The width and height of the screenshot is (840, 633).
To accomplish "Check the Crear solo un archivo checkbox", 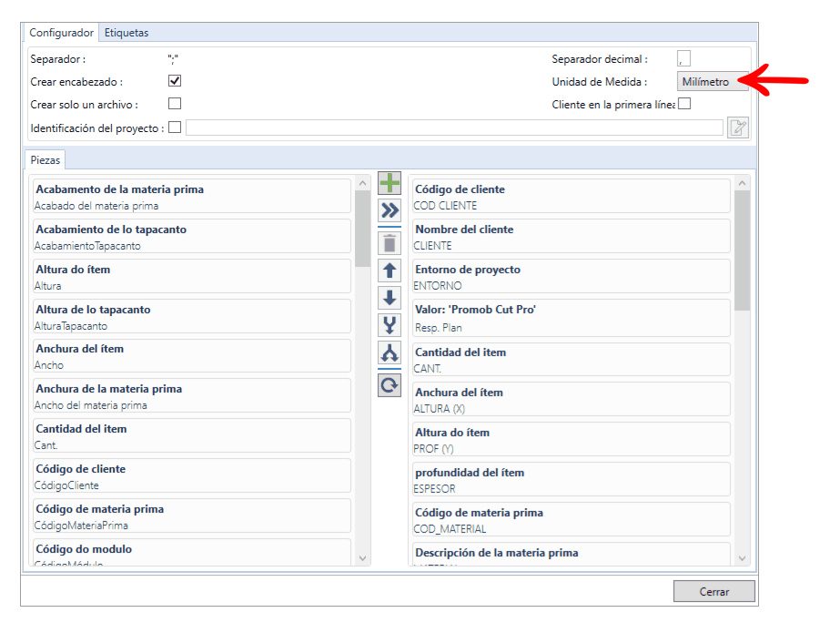I will tap(175, 104).
